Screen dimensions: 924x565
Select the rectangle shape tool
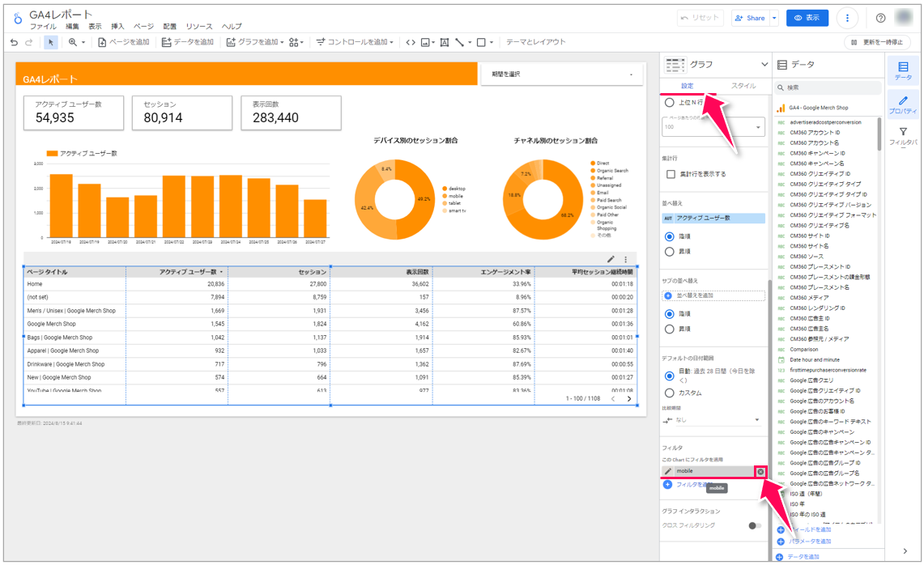481,42
